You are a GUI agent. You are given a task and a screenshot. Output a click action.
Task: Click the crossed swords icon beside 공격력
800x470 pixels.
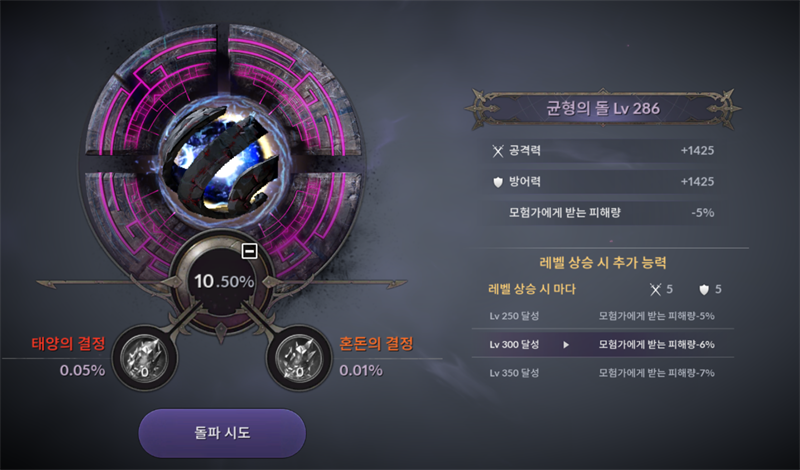[x=498, y=151]
